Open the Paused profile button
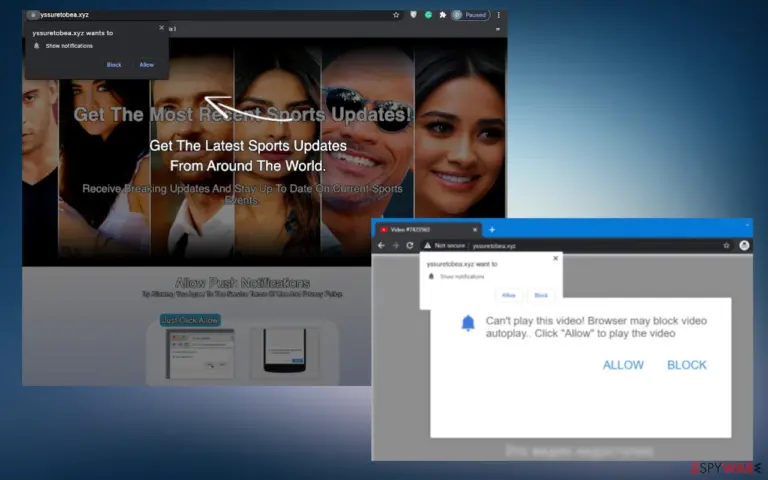Screen dimensions: 768x480 tap(471, 15)
